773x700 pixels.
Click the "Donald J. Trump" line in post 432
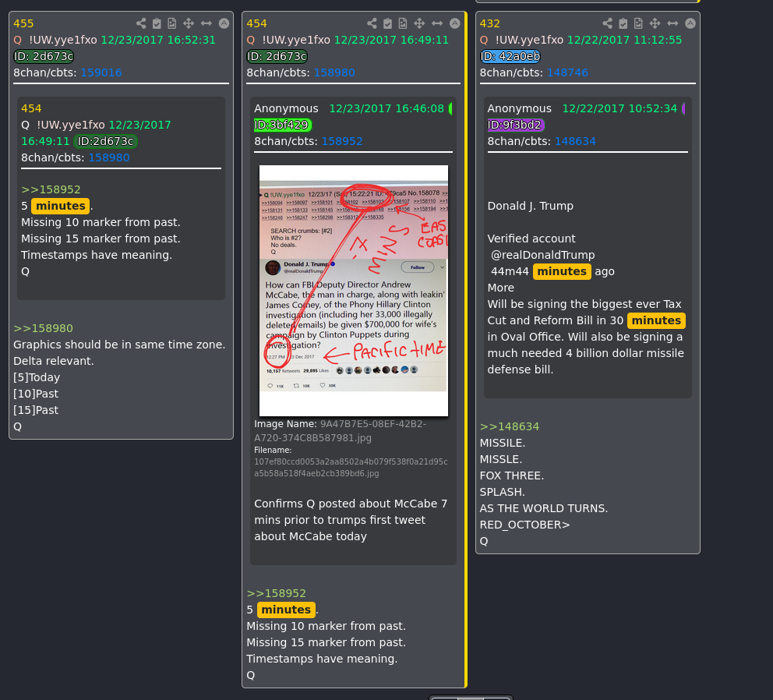[x=531, y=206]
